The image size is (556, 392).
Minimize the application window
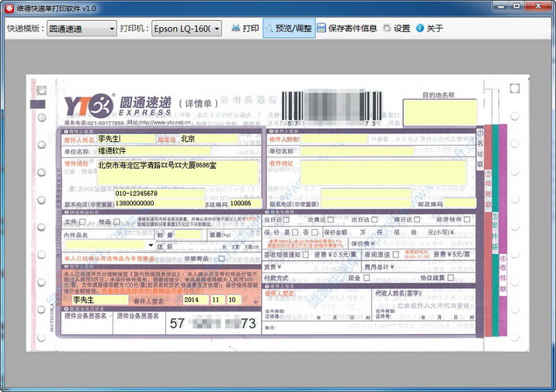coord(500,6)
